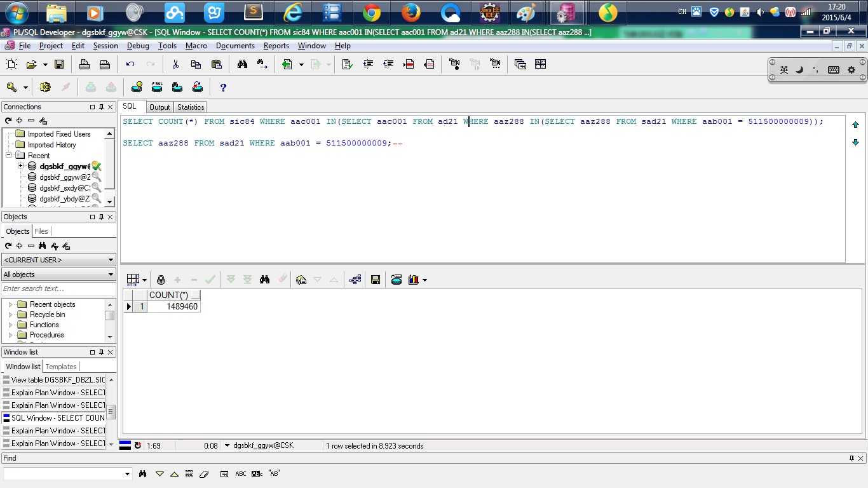Click the binoculars find icon in the Objects panel
868x488 pixels.
(x=42, y=246)
